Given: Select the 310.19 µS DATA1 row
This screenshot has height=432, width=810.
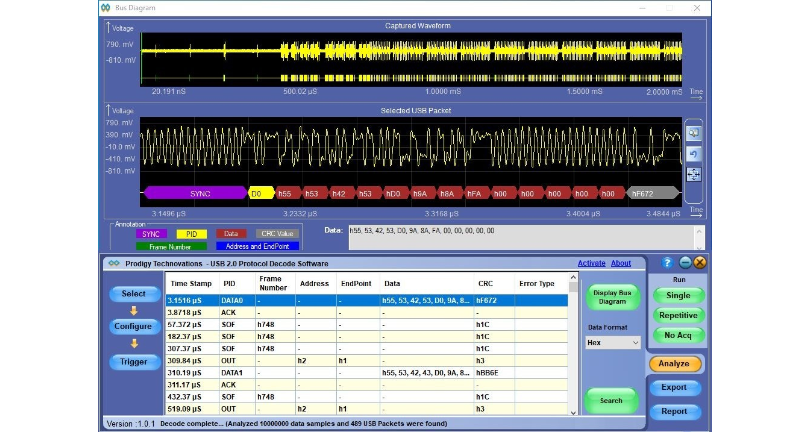Looking at the screenshot, I should click(367, 373).
